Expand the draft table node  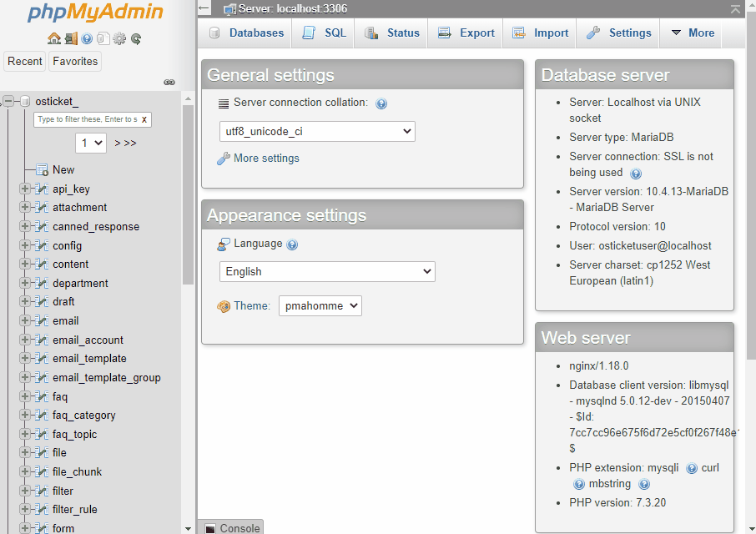tap(24, 301)
